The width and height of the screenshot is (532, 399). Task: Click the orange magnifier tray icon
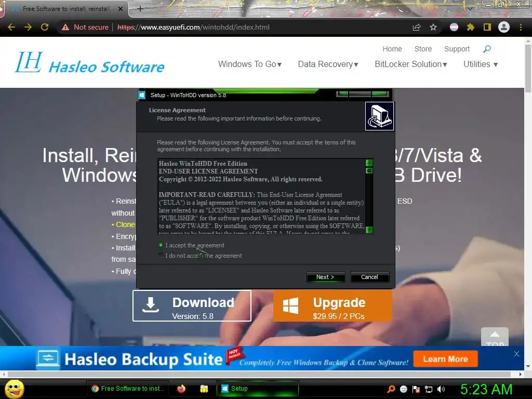(x=391, y=389)
